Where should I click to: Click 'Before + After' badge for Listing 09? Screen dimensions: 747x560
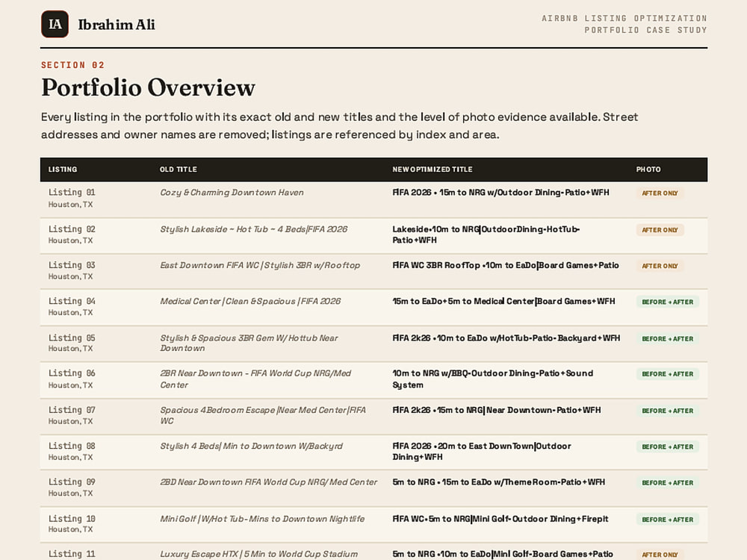tap(667, 482)
